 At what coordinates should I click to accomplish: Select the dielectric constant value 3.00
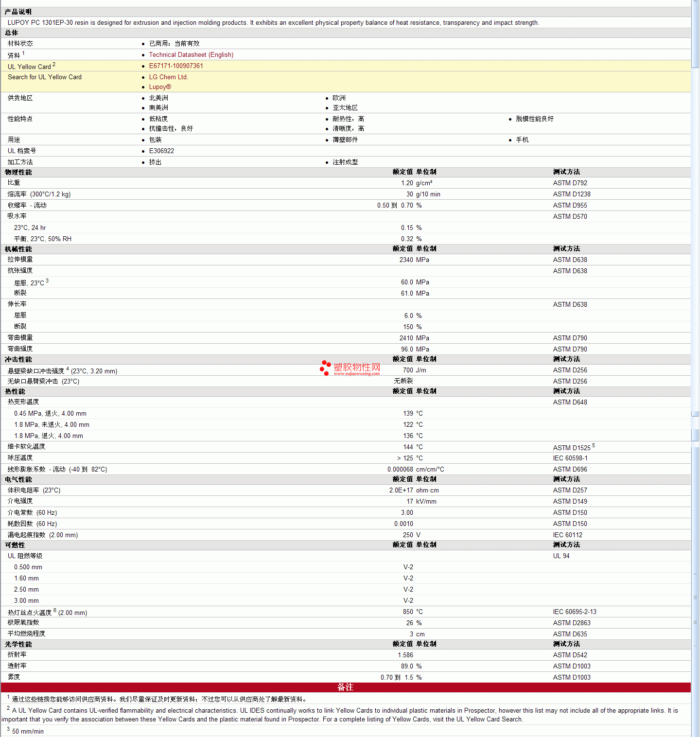click(x=407, y=513)
